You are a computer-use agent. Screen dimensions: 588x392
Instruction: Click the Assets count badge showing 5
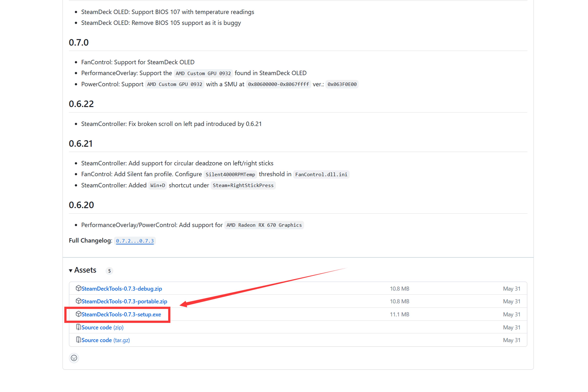pos(109,271)
